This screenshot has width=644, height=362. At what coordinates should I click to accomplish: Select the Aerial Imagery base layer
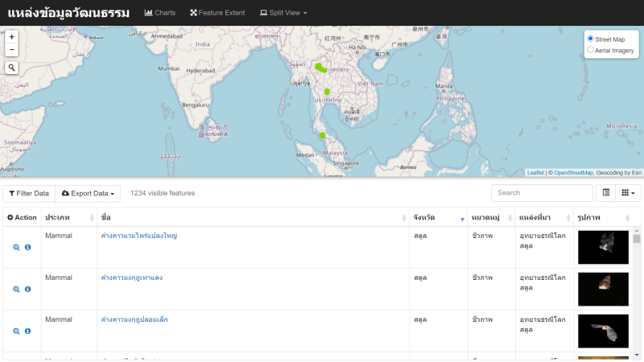[591, 50]
